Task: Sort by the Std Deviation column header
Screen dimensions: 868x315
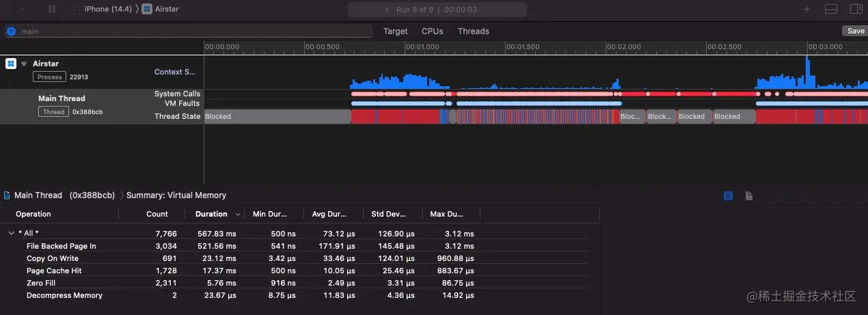Action: [x=388, y=214]
